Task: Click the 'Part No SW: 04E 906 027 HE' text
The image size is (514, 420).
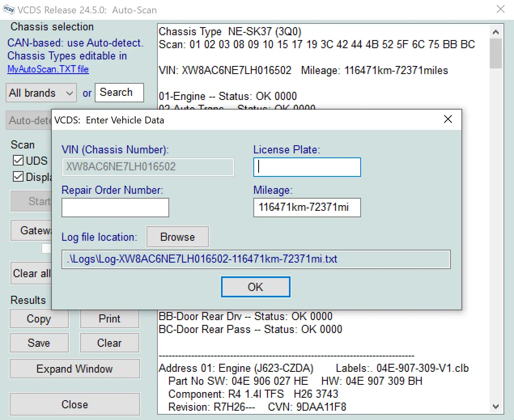Action: pyautogui.click(x=238, y=381)
